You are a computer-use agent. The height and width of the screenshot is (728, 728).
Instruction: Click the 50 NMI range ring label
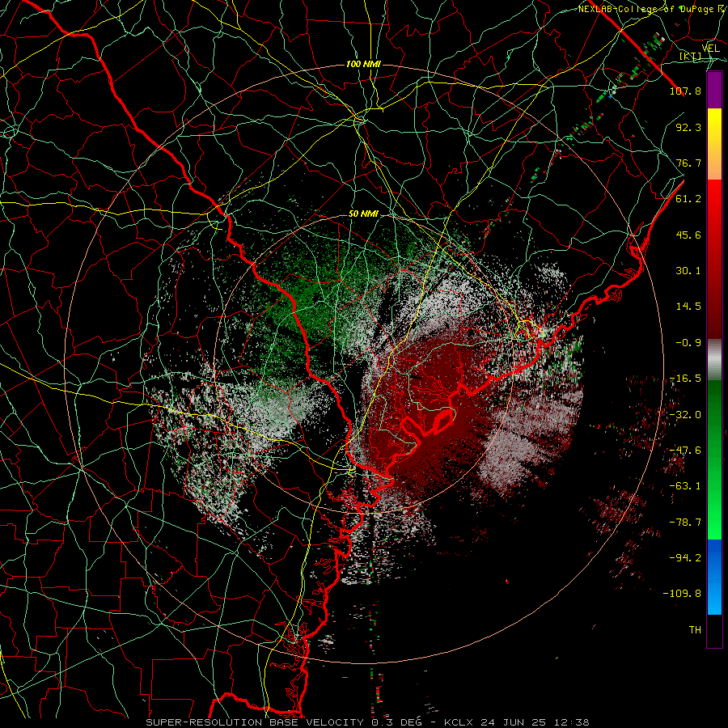point(363,214)
